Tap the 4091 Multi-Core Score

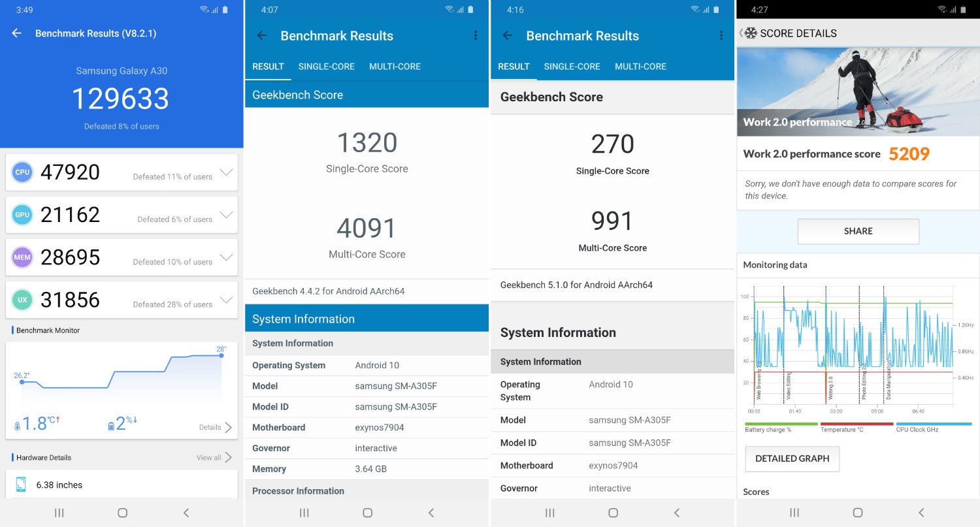click(x=367, y=229)
